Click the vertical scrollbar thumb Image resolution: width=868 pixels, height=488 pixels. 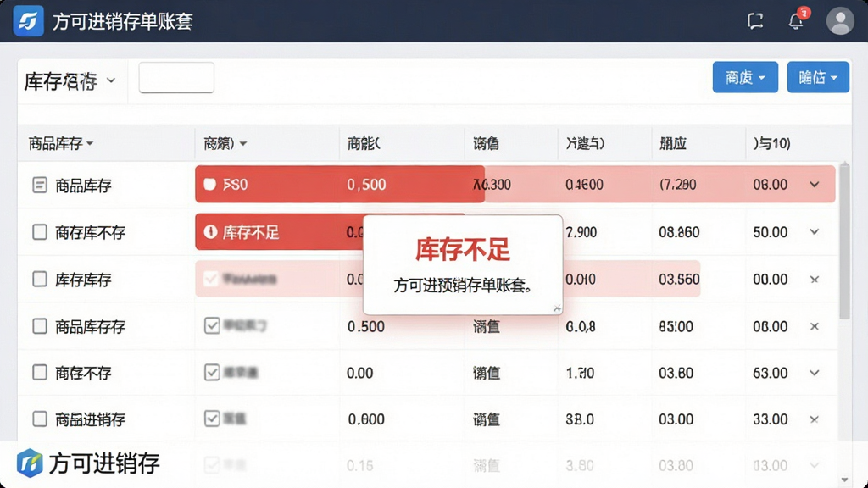tap(844, 241)
